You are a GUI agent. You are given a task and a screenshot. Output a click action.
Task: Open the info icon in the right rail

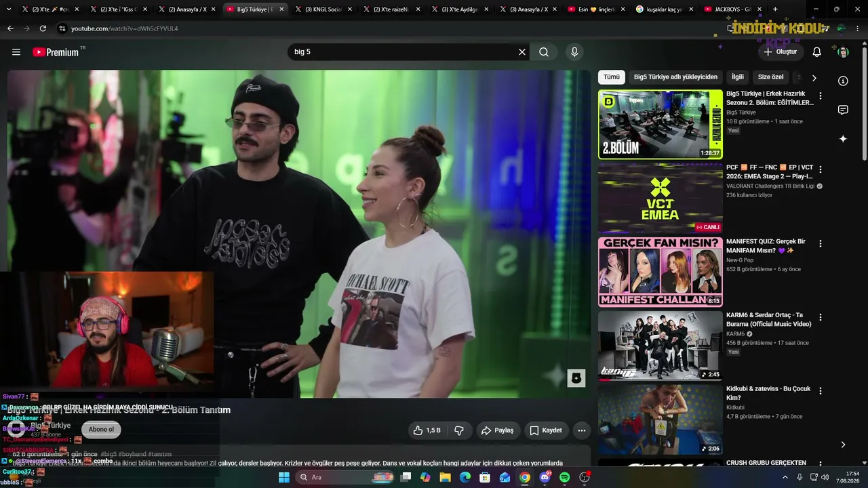(x=843, y=81)
